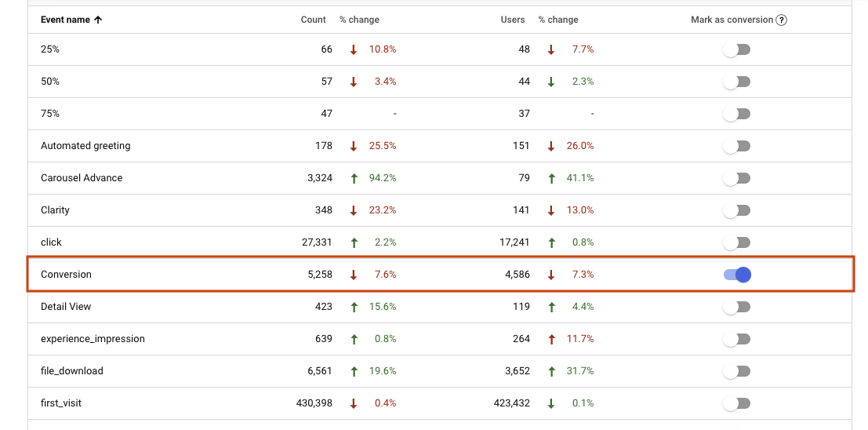Select the 430,398 first_visit count value
Viewport: 868px width, 430px height.
click(x=314, y=403)
